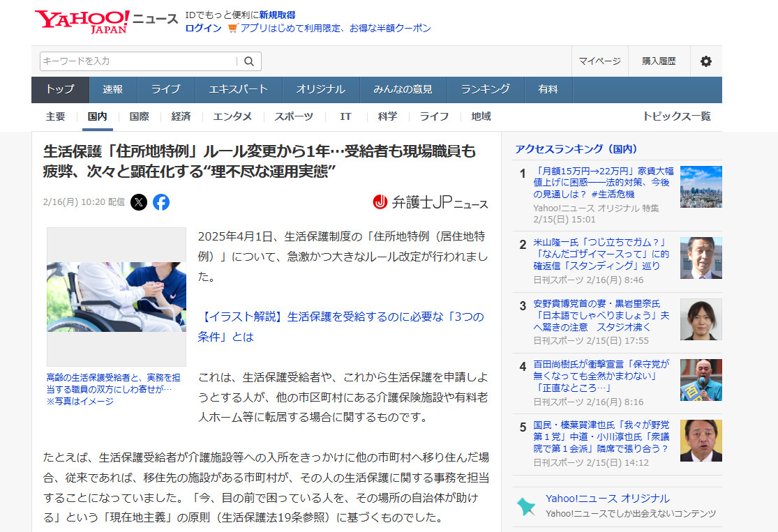
Task: Click the wheelchair article photo
Action: pyautogui.click(x=117, y=297)
